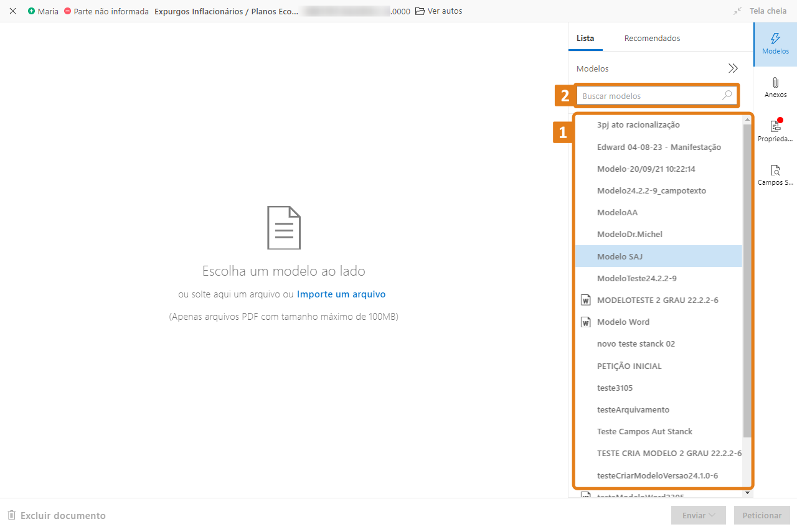Click the Ver autos folder icon
This screenshot has height=532, width=797.
click(420, 11)
